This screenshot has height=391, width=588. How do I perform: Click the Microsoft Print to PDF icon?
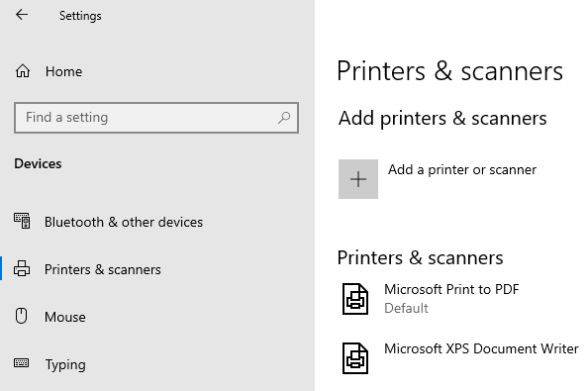[355, 299]
